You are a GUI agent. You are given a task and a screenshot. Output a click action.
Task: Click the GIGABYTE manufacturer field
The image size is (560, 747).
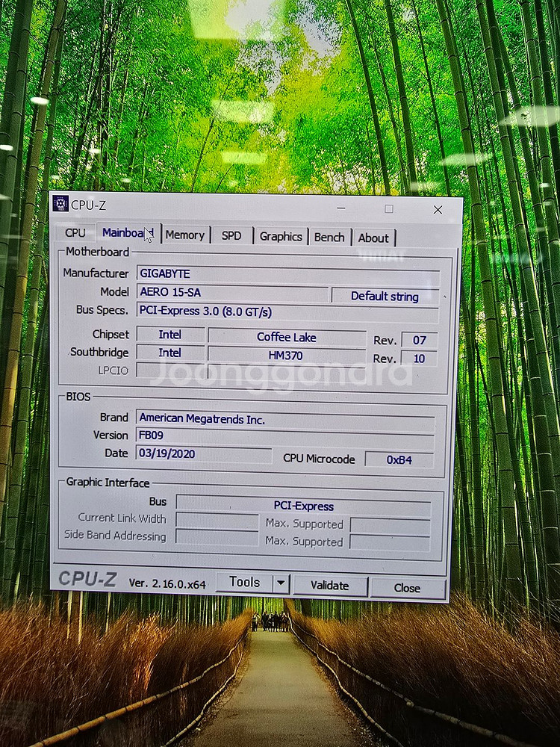pos(288,275)
